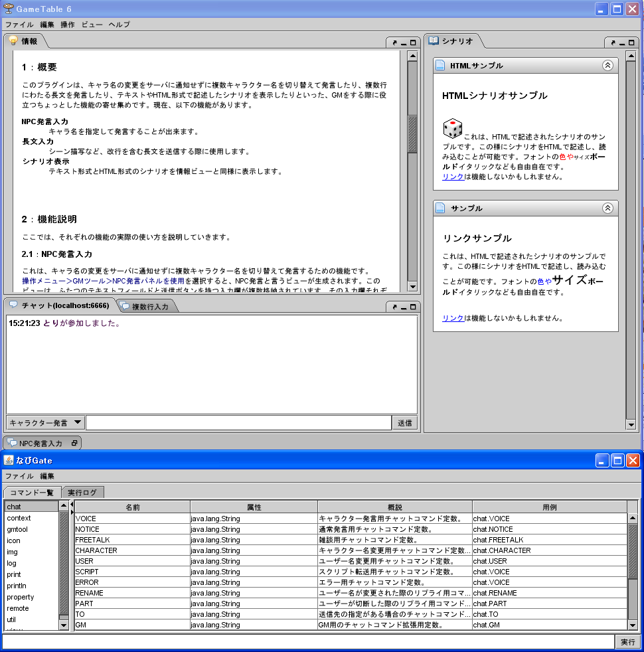Select the 情報 tab

coord(25,41)
